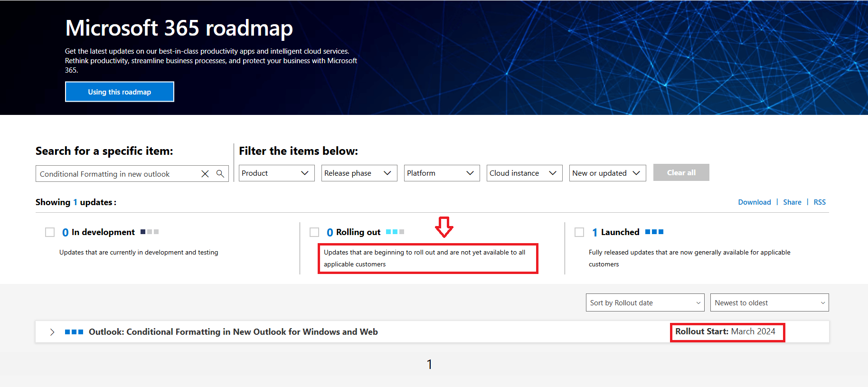Tick the Launched checkbox
868x387 pixels.
[x=579, y=232]
